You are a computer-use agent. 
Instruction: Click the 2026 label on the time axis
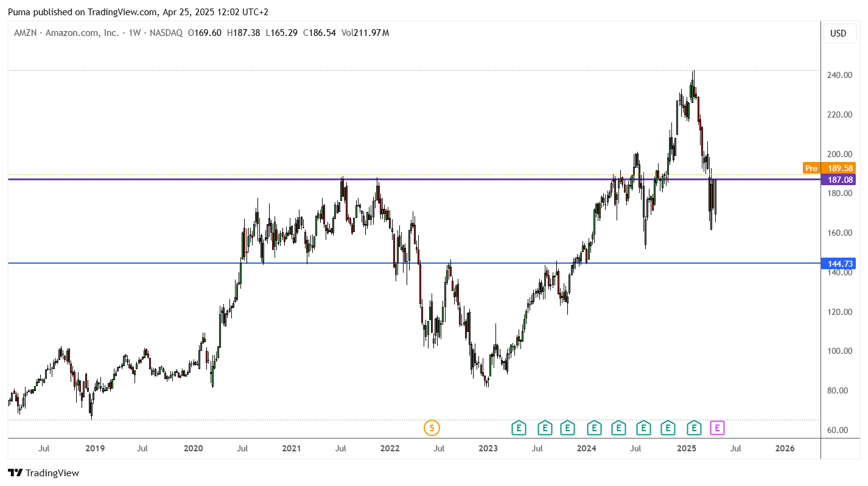tap(785, 449)
